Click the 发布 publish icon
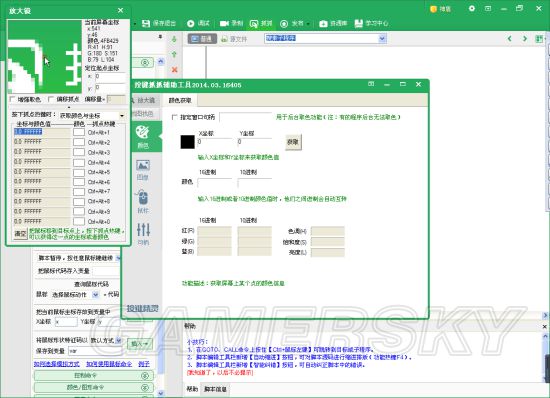The width and height of the screenshot is (550, 398). 284,23
